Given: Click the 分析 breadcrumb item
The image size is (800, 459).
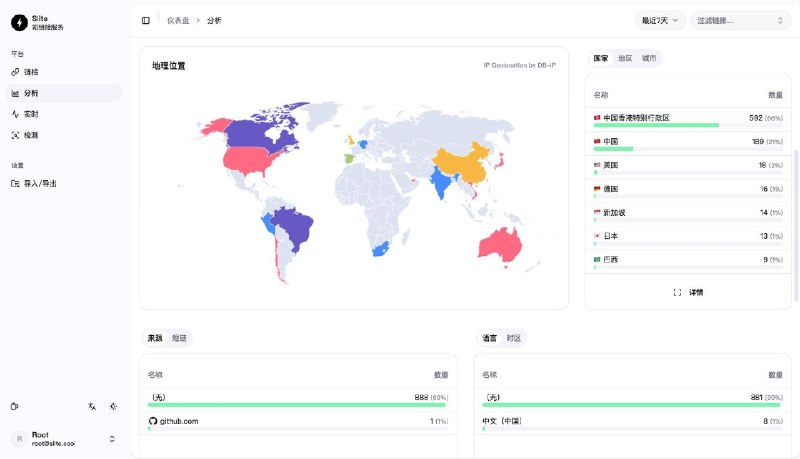Looking at the screenshot, I should pyautogui.click(x=214, y=20).
